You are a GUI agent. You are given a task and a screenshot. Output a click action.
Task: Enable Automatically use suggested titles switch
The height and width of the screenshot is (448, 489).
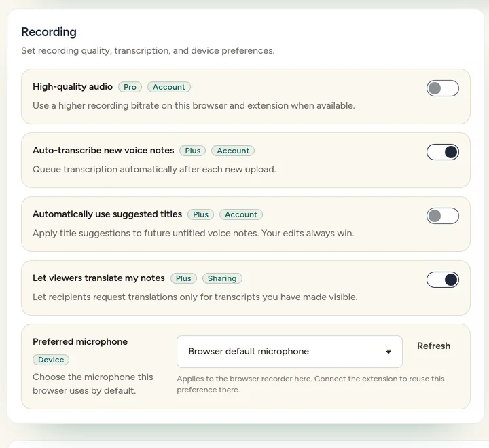click(443, 216)
